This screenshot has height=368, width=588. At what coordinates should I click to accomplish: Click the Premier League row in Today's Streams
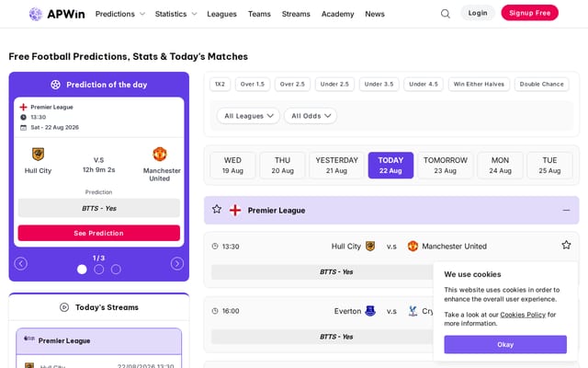pos(99,341)
